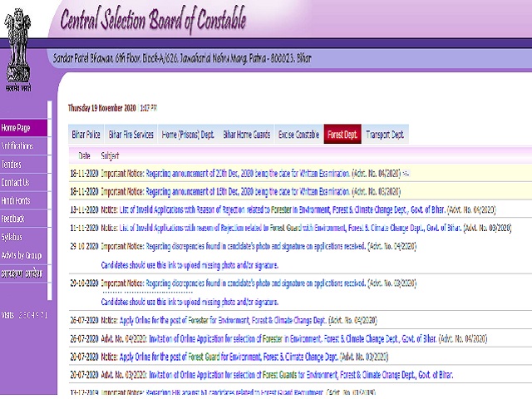Switch to Bihar Police tab

(86, 135)
